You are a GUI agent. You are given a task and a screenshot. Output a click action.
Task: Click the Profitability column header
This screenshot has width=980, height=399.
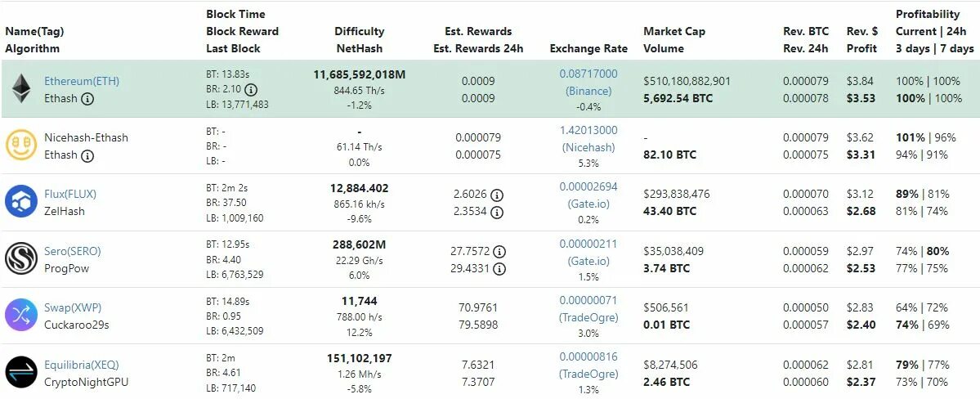click(x=928, y=15)
